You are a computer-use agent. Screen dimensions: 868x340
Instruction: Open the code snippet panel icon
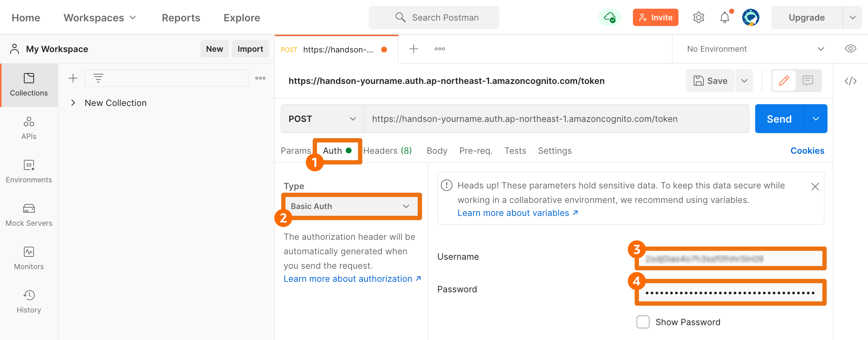click(x=851, y=81)
